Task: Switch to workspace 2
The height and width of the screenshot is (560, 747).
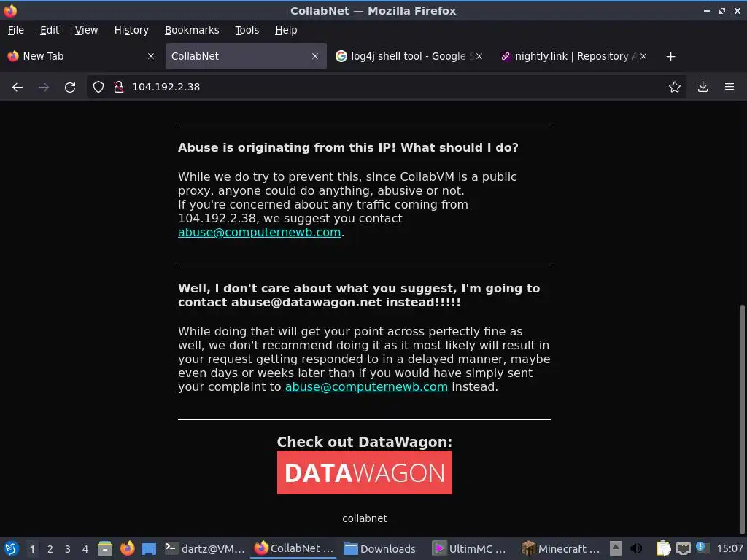Action: tap(50, 549)
